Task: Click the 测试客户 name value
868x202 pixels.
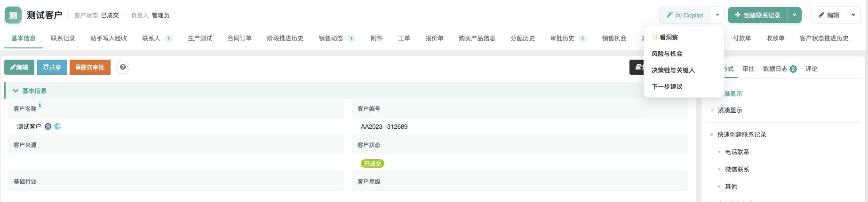Action: pyautogui.click(x=29, y=126)
